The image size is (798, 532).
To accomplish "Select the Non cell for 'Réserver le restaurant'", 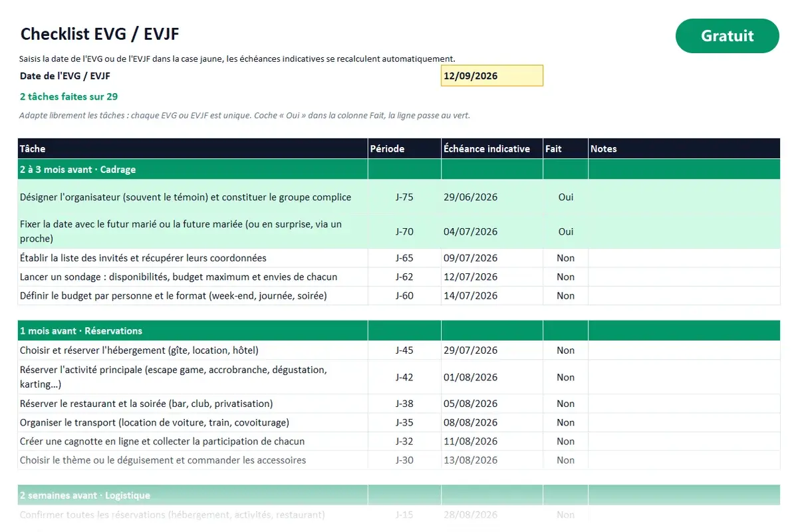I will click(565, 404).
